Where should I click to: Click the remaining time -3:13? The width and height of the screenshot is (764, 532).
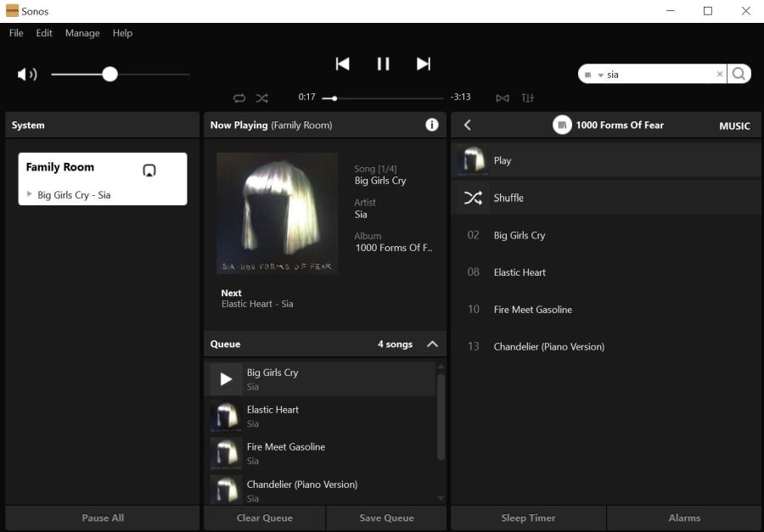pos(460,97)
